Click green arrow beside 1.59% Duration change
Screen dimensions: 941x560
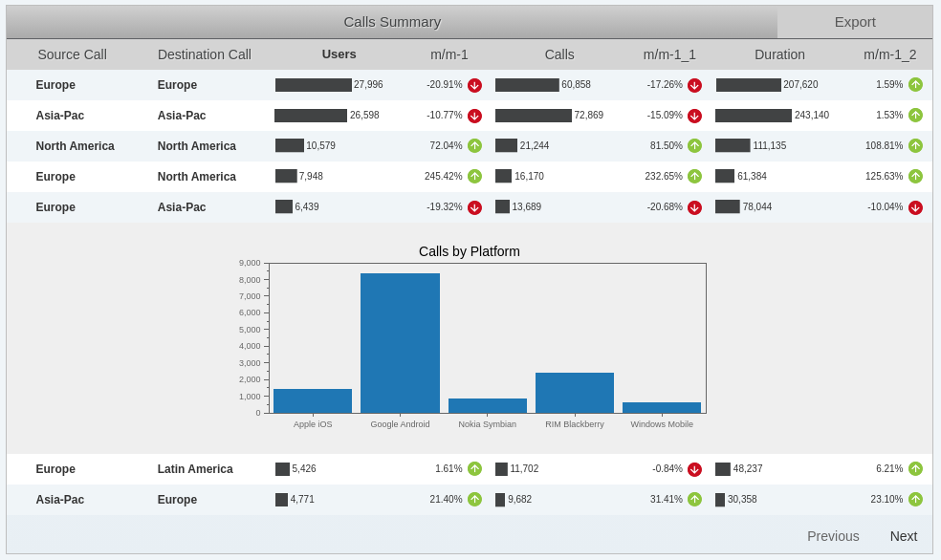[915, 85]
